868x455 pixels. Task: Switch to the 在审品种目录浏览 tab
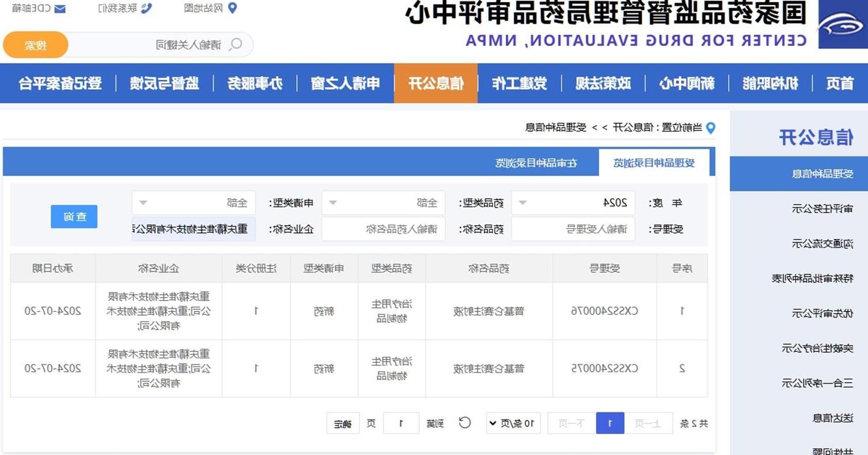click(536, 163)
